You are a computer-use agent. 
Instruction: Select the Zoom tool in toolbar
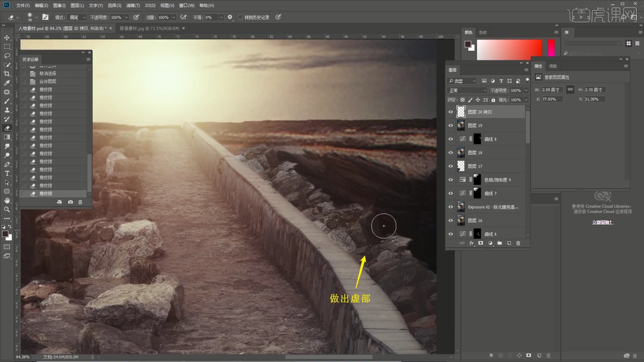[7, 209]
